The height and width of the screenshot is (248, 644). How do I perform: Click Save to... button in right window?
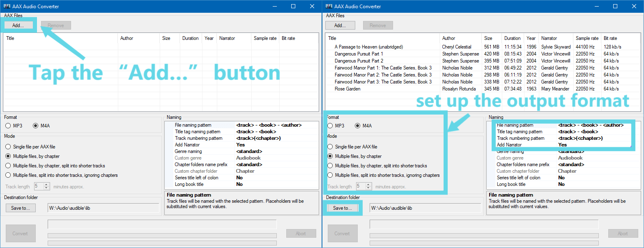[x=343, y=208]
